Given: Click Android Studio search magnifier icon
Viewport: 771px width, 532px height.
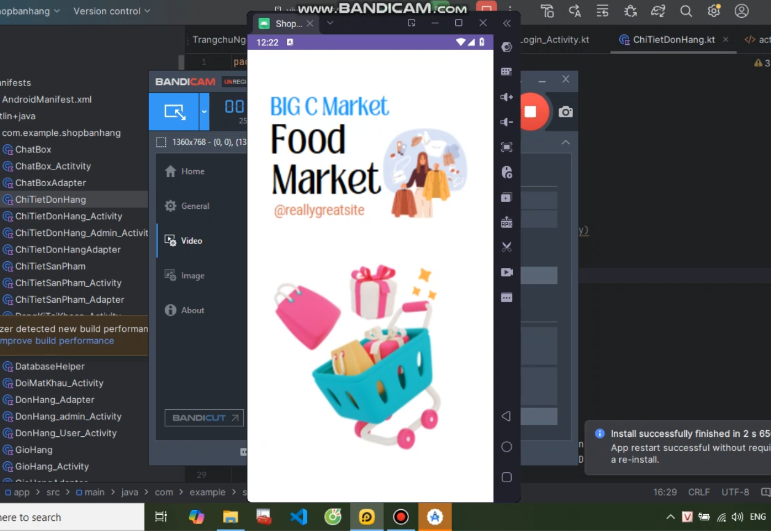Looking at the screenshot, I should (x=686, y=11).
